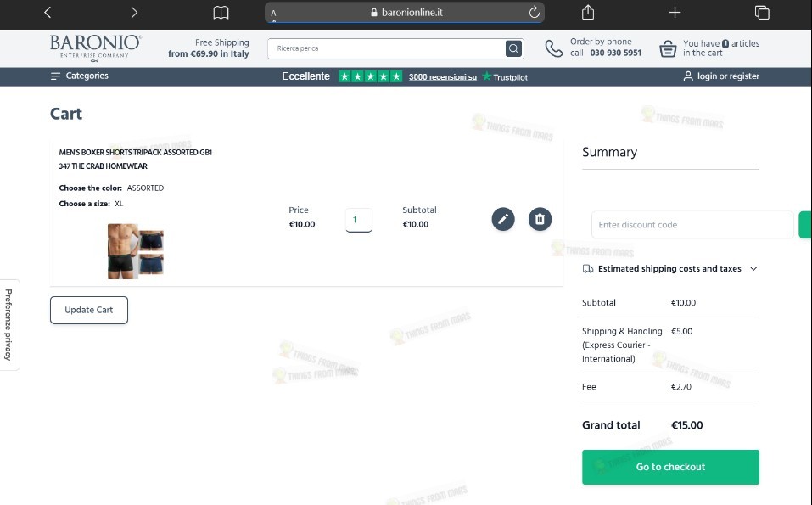Click the Fee €2.70 value
812x505 pixels.
click(681, 387)
